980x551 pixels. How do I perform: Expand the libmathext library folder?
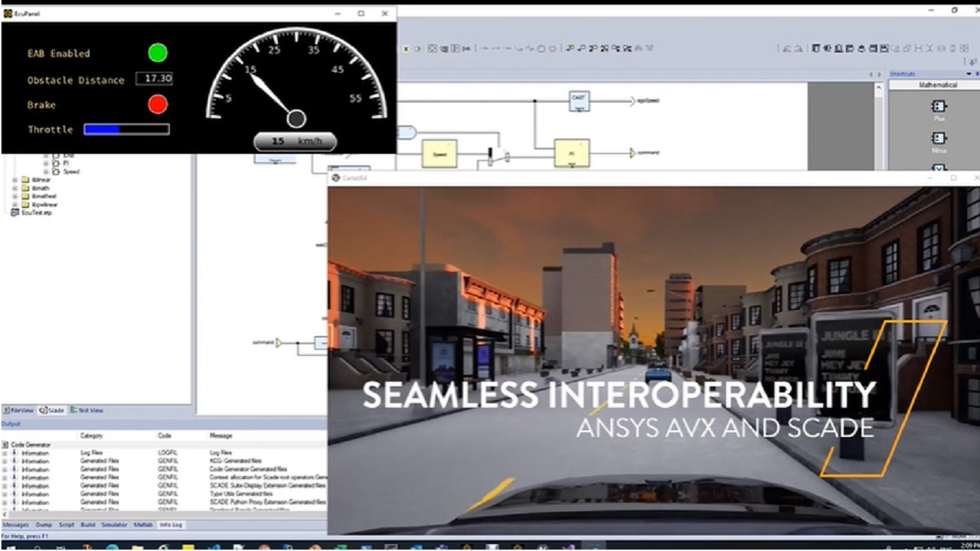tap(15, 197)
